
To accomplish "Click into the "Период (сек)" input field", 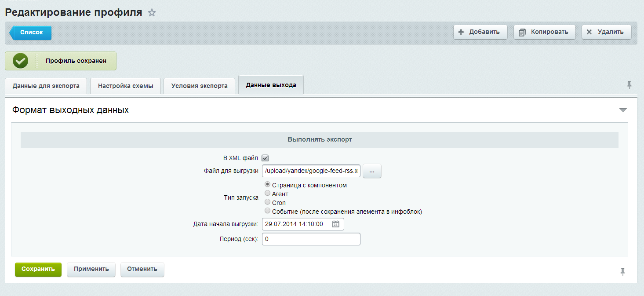I will pyautogui.click(x=311, y=239).
